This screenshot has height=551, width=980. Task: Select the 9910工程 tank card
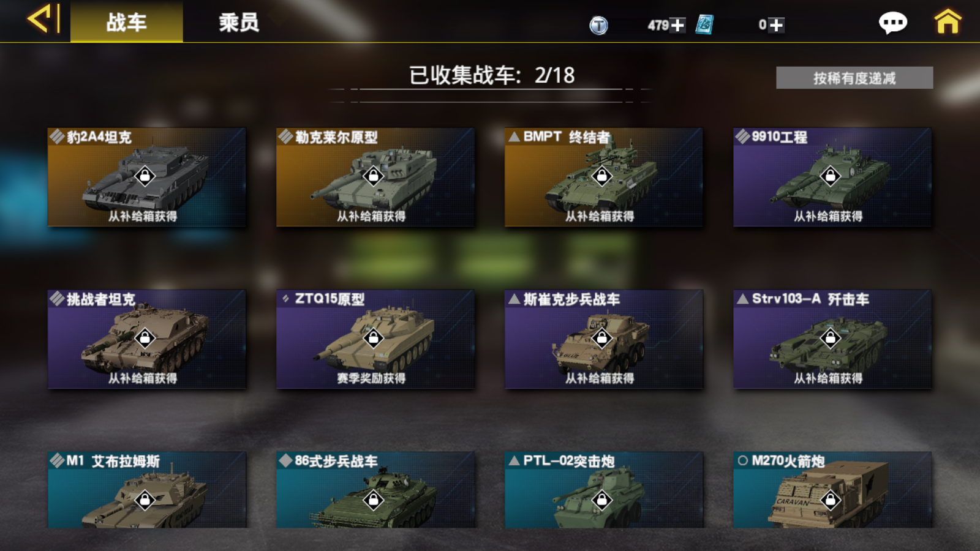coord(832,177)
